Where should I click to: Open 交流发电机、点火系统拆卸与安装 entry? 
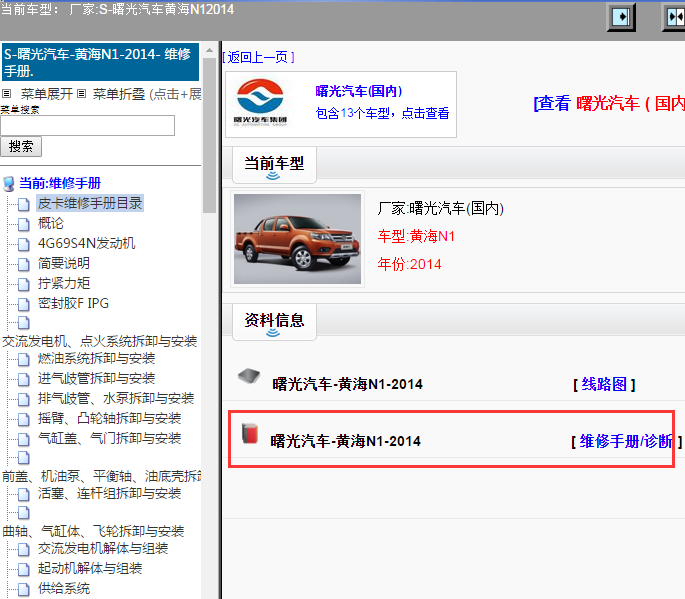pyautogui.click(x=100, y=341)
